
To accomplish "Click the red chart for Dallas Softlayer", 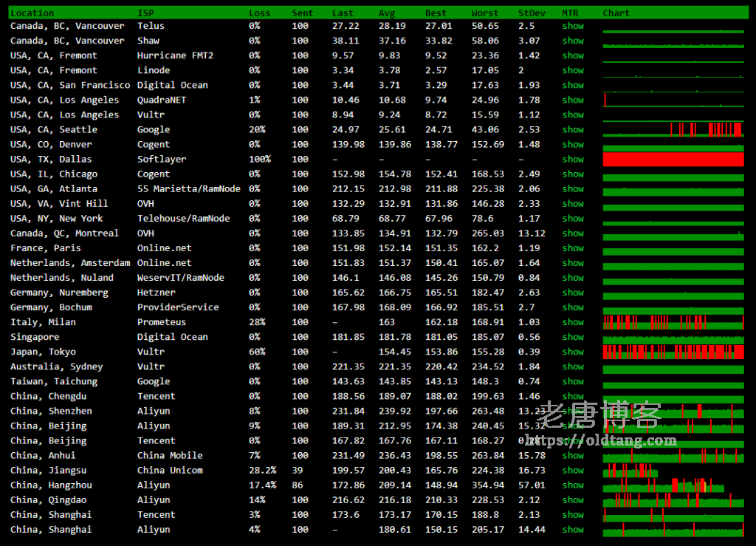I will coord(673,159).
